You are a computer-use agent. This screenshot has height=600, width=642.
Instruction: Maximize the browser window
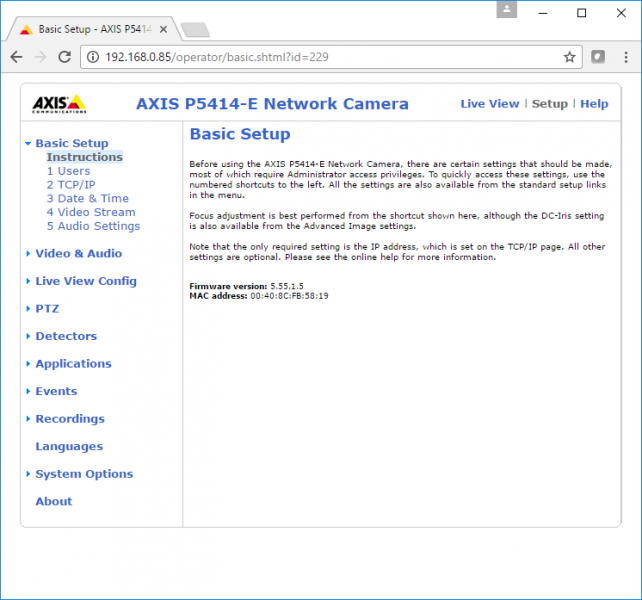click(581, 13)
